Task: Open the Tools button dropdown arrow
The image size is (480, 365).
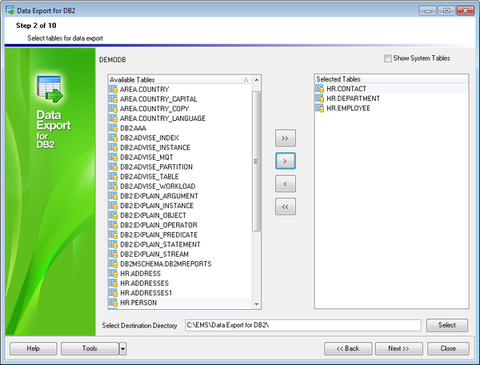Action: [x=123, y=349]
